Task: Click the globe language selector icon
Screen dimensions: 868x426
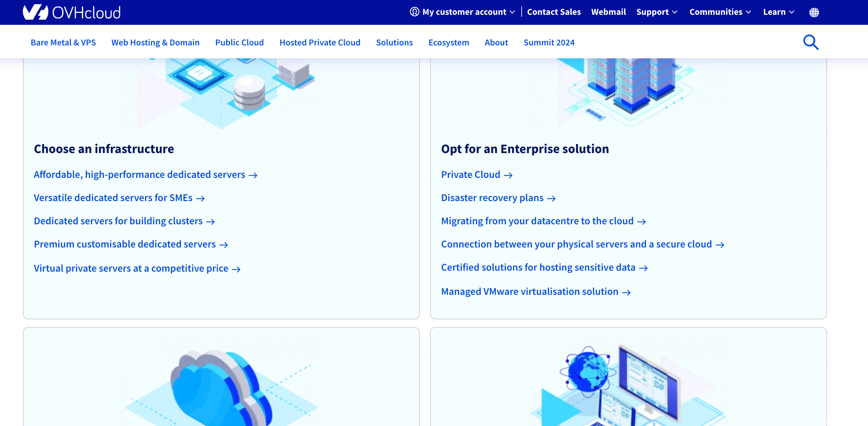Action: (814, 13)
